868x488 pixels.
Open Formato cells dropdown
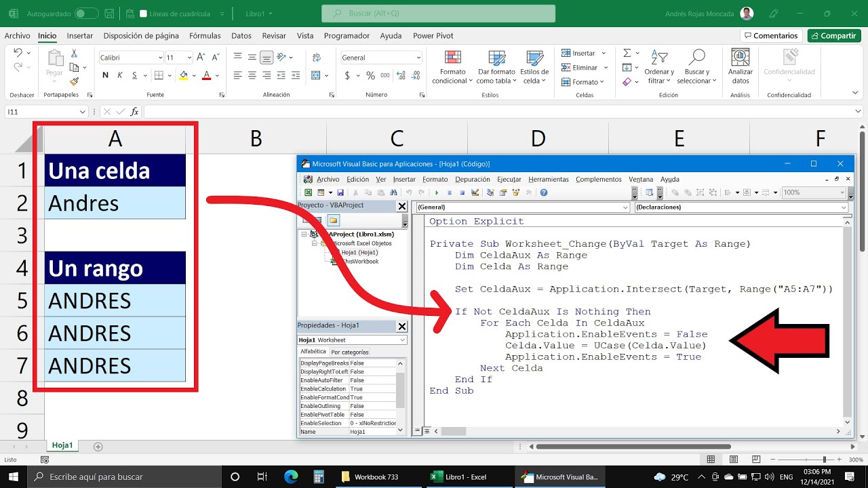[582, 82]
